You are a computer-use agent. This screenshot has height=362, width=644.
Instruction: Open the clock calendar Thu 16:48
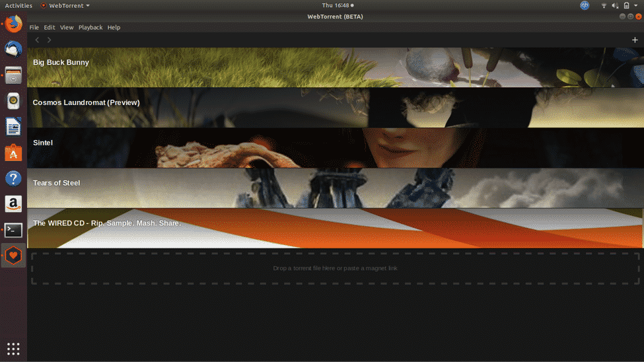click(338, 5)
